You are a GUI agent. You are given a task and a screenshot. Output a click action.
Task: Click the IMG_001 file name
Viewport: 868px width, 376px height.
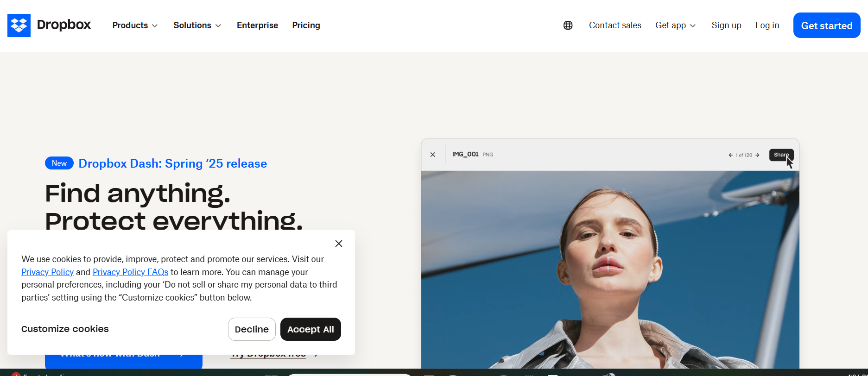465,154
